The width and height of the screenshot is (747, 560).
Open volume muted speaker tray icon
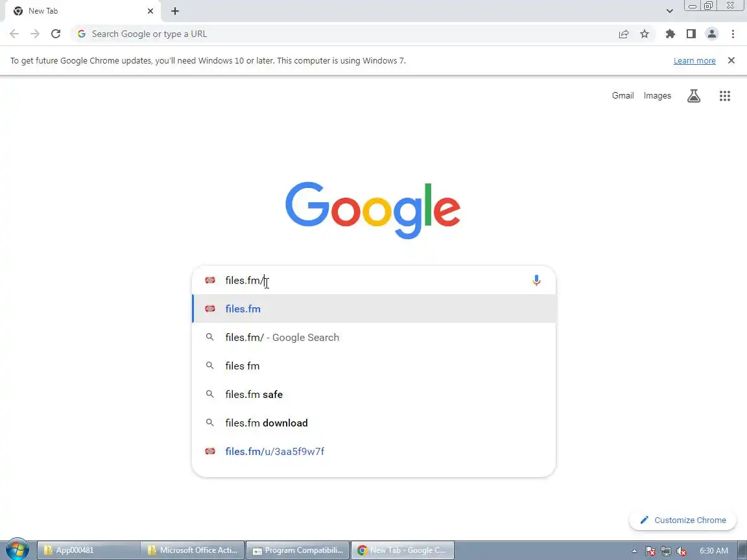(682, 551)
